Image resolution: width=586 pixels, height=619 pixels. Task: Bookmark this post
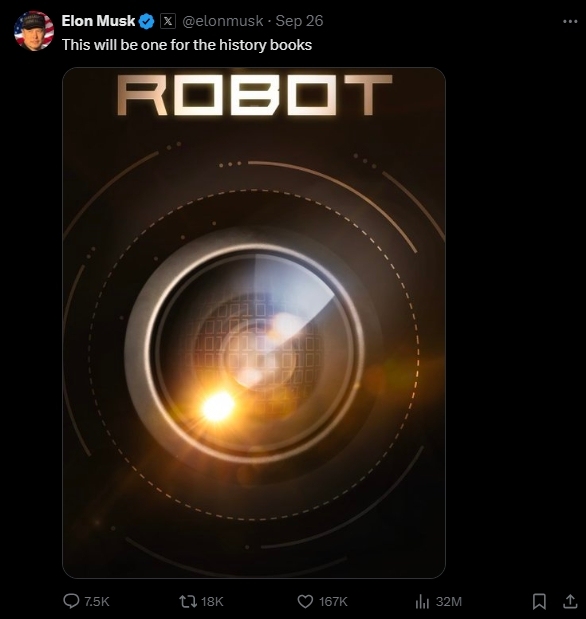[539, 601]
